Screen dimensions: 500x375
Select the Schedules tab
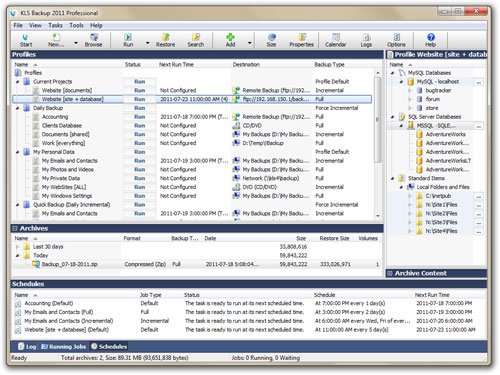coord(109,347)
